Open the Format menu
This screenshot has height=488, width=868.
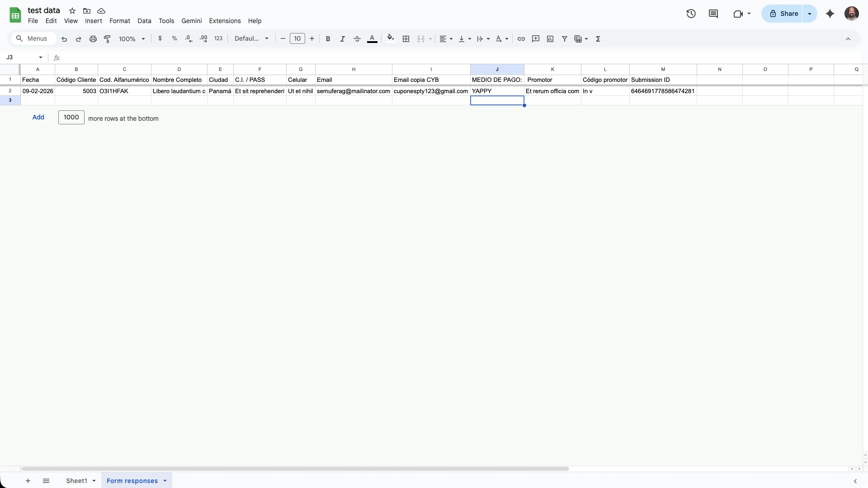pyautogui.click(x=119, y=21)
